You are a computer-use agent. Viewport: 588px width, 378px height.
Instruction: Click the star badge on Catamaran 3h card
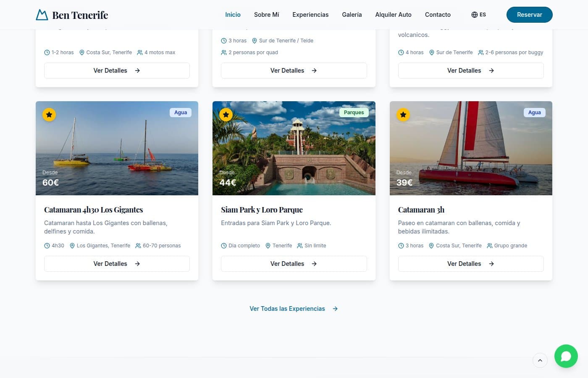point(403,114)
